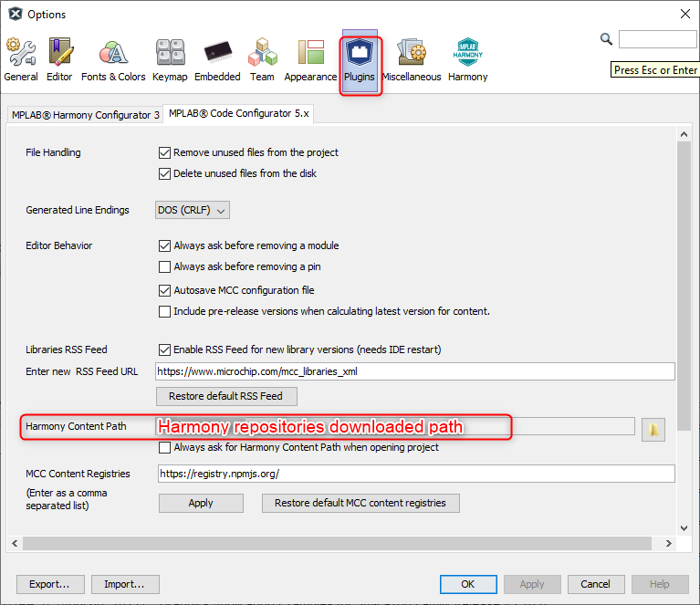The width and height of the screenshot is (700, 605).
Task: Expand the Generated Line Endings dropdown
Action: coord(192,210)
